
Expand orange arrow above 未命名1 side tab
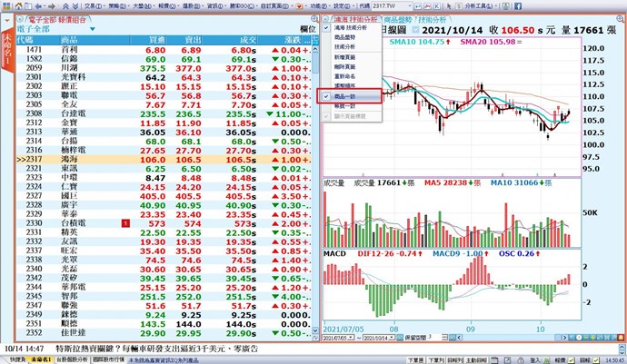[x=6, y=20]
